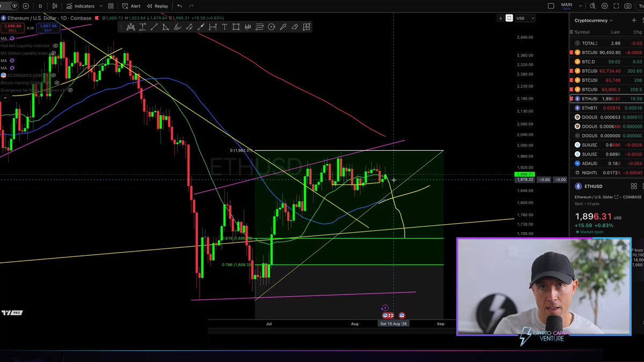Take a chart snapshot with camera icon
Image resolution: width=644 pixels, height=362 pixels.
coord(628,6)
